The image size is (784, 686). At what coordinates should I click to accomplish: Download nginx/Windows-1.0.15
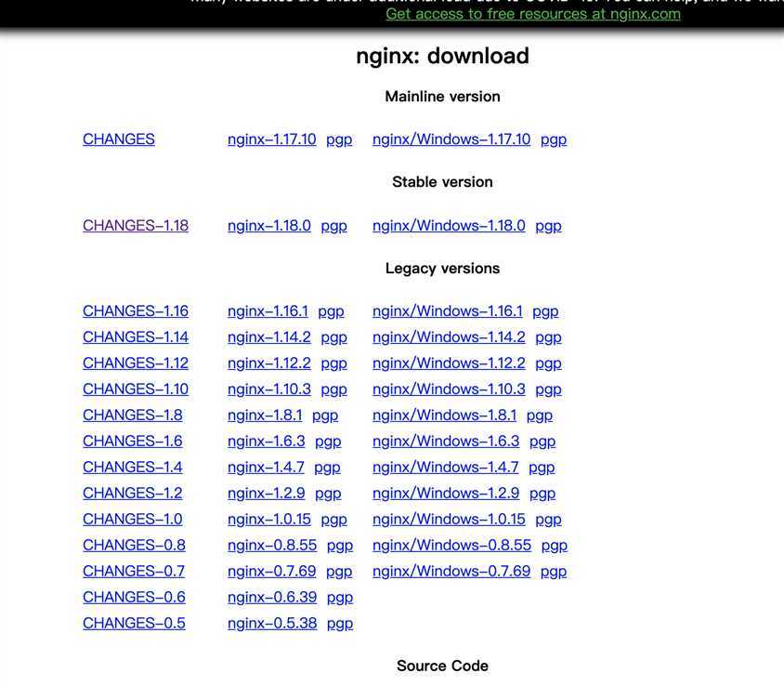point(449,520)
